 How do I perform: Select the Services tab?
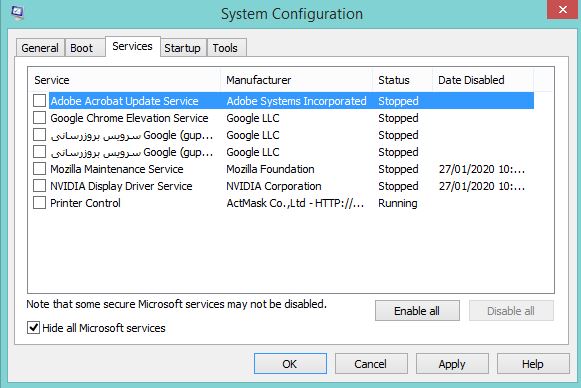(133, 46)
